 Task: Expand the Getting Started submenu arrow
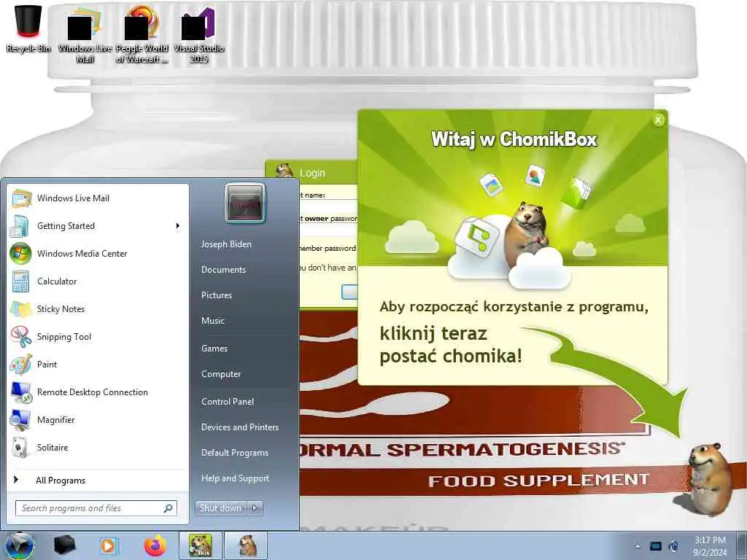(178, 226)
